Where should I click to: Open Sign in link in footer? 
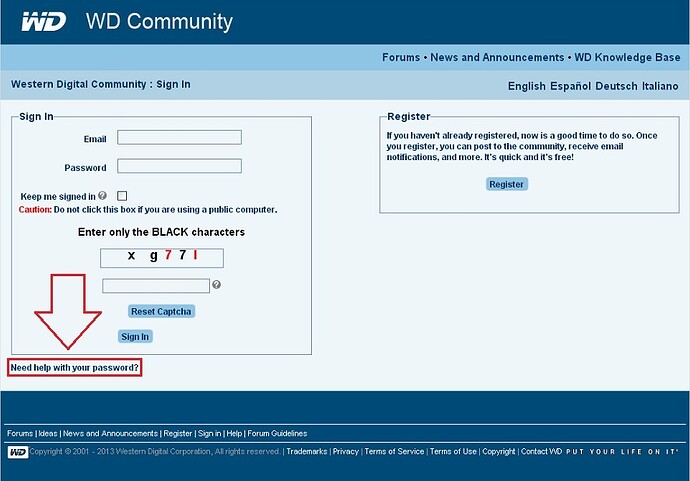coord(209,433)
